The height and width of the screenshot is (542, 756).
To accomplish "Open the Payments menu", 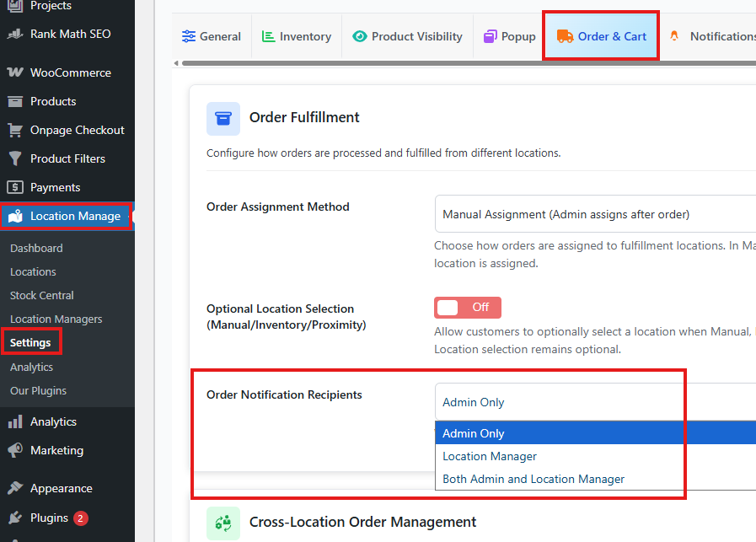I will 67,187.
